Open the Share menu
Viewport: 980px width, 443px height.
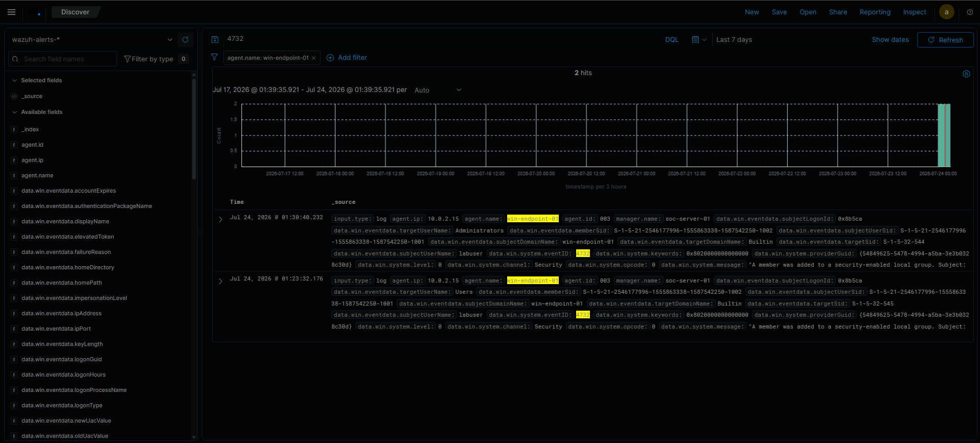pos(838,12)
